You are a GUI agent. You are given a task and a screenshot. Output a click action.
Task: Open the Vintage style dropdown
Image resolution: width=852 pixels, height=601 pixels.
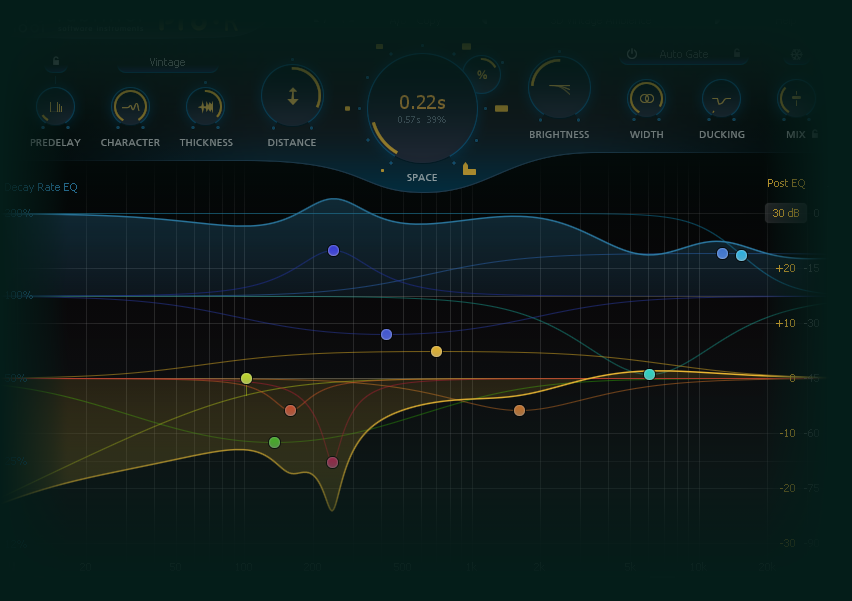click(x=168, y=63)
